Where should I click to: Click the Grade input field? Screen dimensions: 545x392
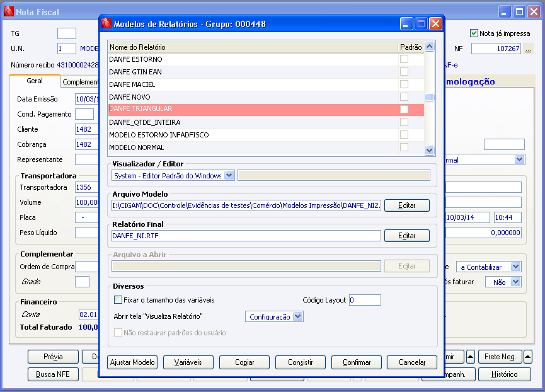pyautogui.click(x=82, y=282)
